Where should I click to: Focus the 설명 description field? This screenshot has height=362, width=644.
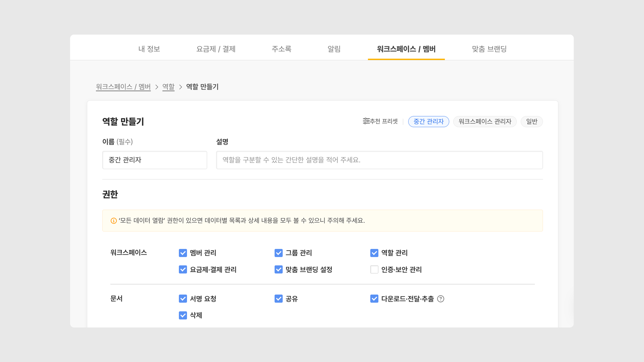click(x=379, y=160)
